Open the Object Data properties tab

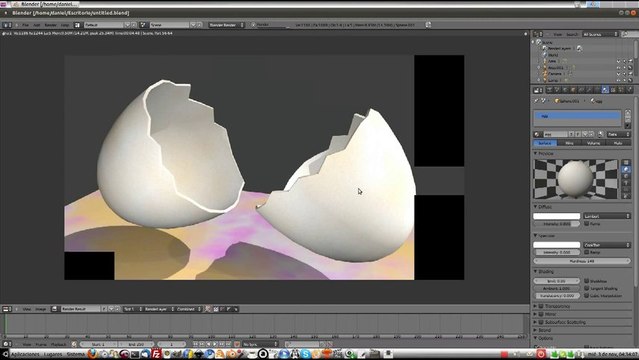tap(597, 90)
